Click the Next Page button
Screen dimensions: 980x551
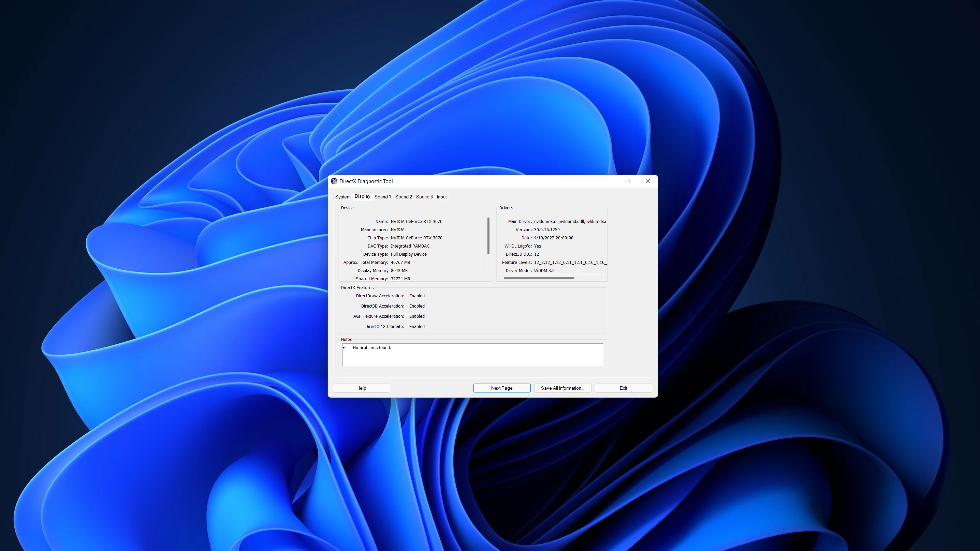coord(501,388)
